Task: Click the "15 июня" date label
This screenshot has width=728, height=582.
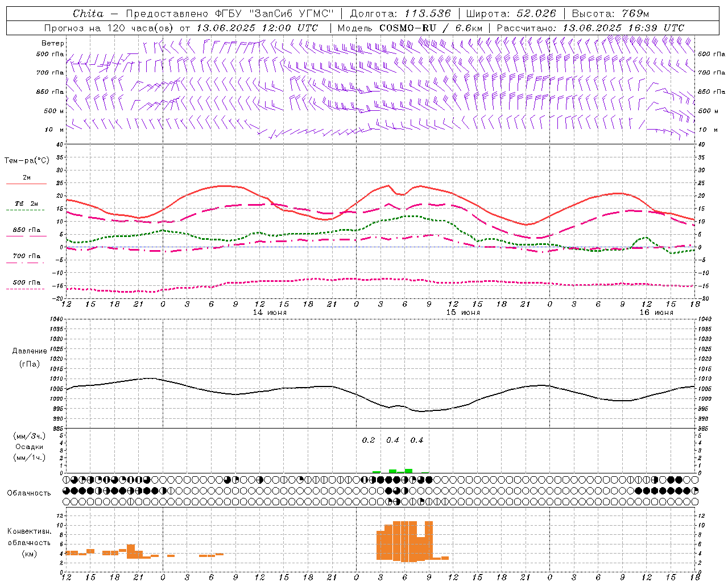Action: point(463,313)
